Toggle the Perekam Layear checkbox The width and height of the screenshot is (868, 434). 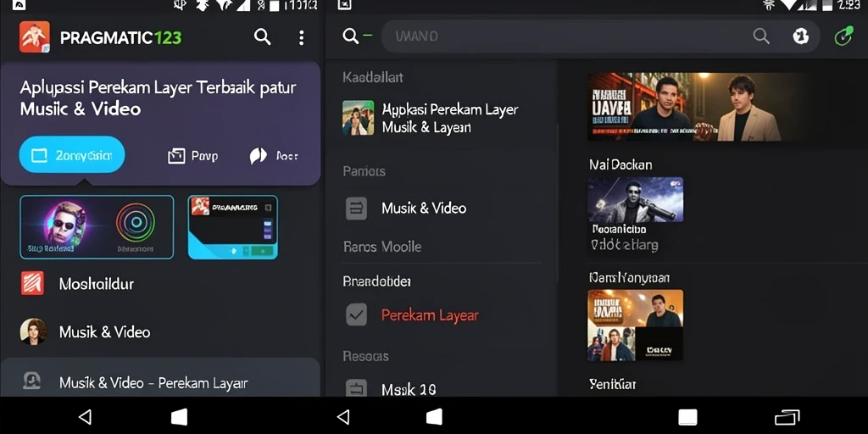tap(356, 314)
